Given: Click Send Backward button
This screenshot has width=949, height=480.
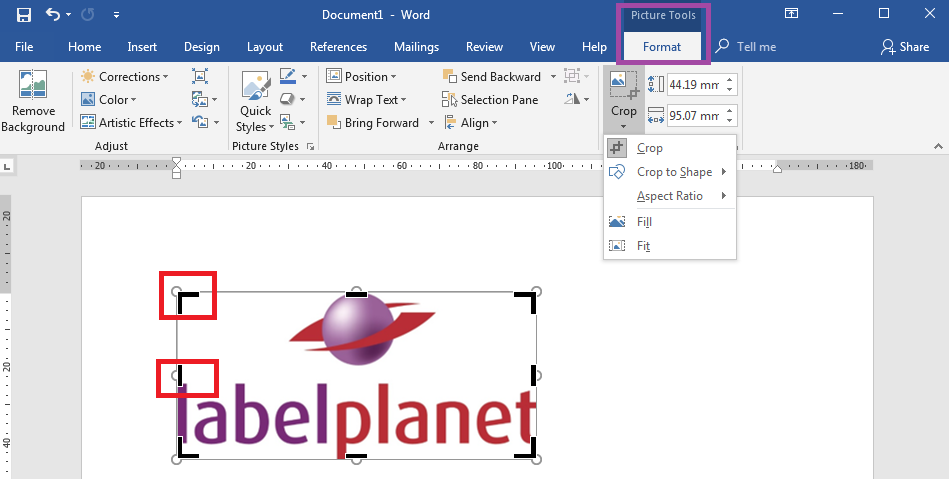Looking at the screenshot, I should pyautogui.click(x=492, y=77).
